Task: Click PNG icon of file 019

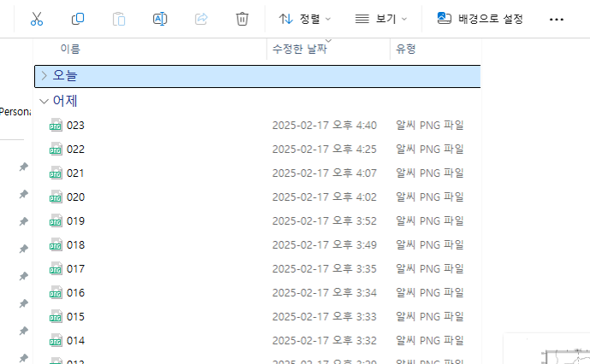Action: click(x=56, y=221)
